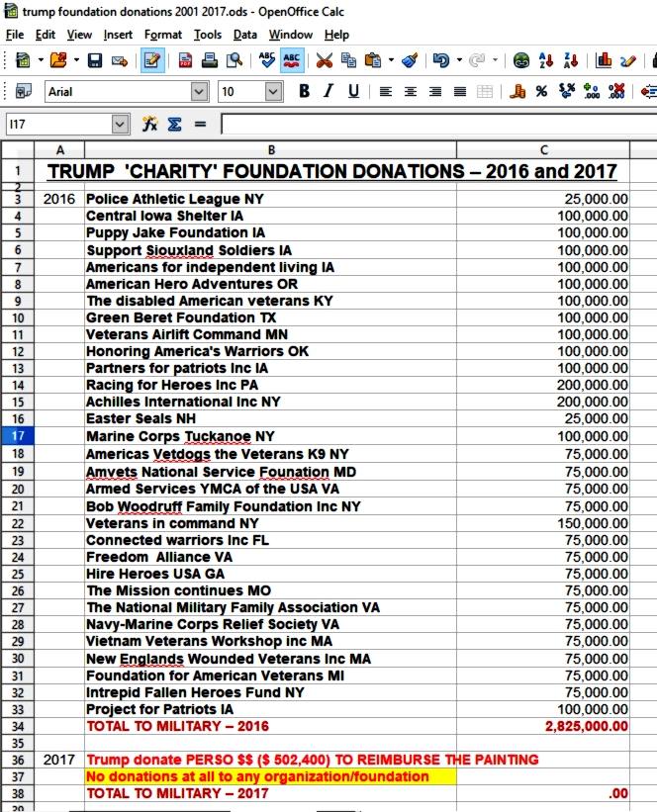
Task: Click the Function equals sign button
Action: click(x=200, y=125)
